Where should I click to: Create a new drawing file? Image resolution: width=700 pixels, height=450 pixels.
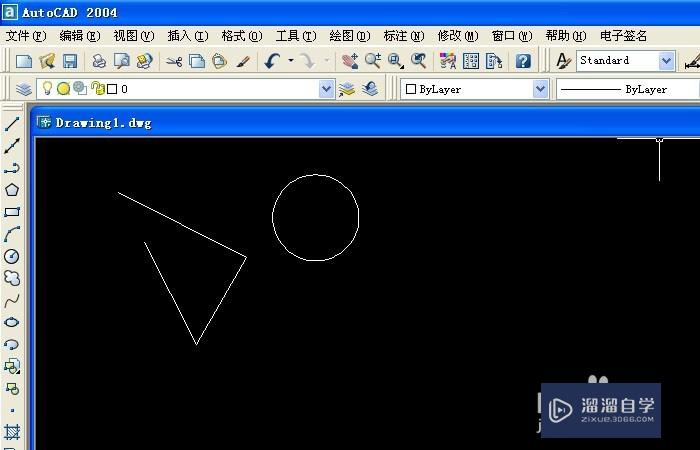[24, 61]
